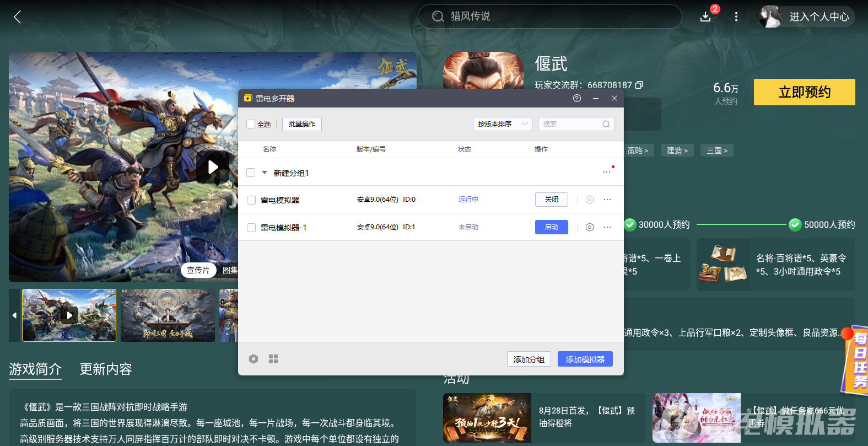Open the 做任务赢666元 activity card
Screen dimensions: 868x446
754,418
